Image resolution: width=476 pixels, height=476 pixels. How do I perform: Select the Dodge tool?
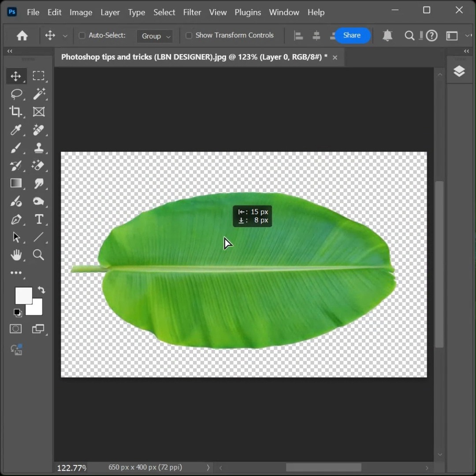click(x=16, y=201)
